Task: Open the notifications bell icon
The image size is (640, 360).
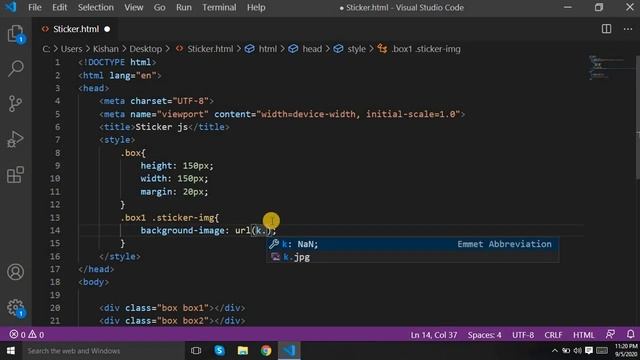Action: coord(630,335)
